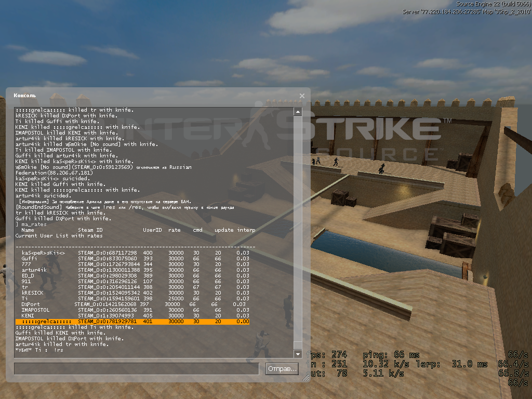Click the Отправ... submit button
This screenshot has height=399, width=532.
point(282,369)
